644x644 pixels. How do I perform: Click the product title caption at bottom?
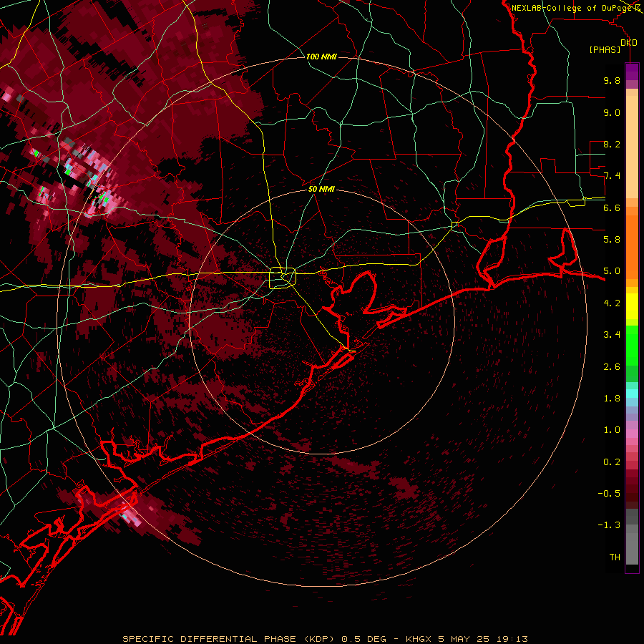click(x=325, y=639)
